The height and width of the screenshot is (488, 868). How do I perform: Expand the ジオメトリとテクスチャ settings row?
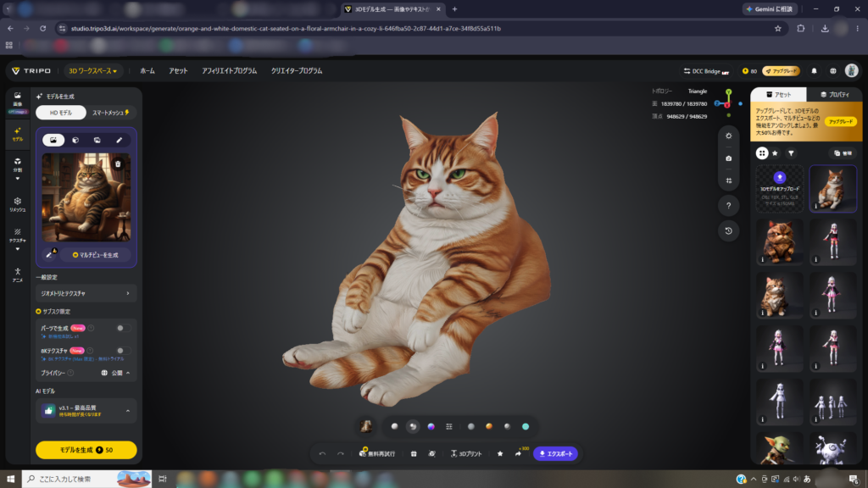pyautogui.click(x=86, y=293)
